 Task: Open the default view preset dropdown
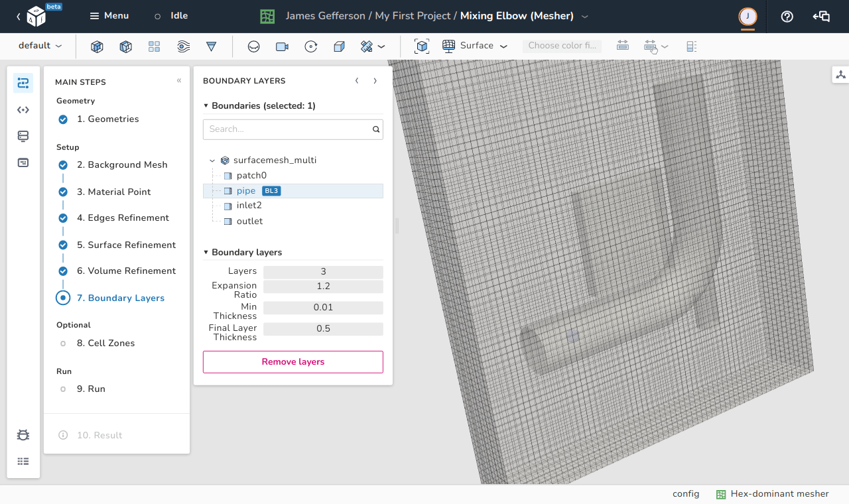click(40, 46)
